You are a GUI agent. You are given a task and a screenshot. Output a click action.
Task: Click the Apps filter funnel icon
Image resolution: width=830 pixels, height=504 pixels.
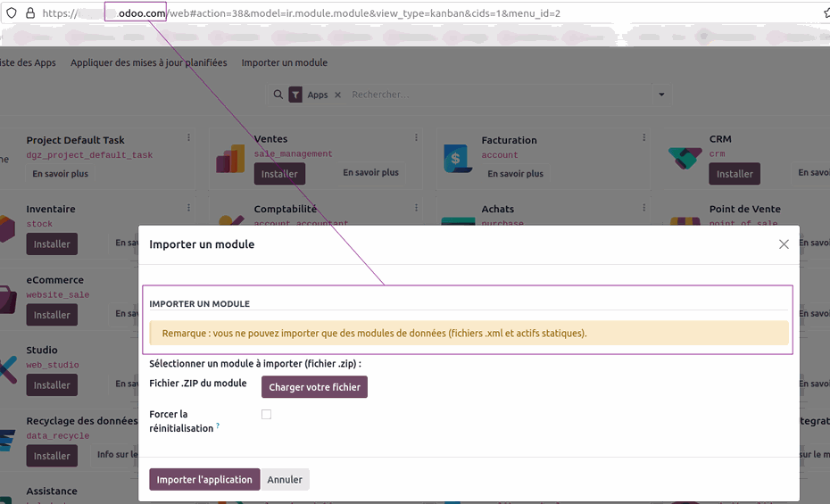(295, 95)
